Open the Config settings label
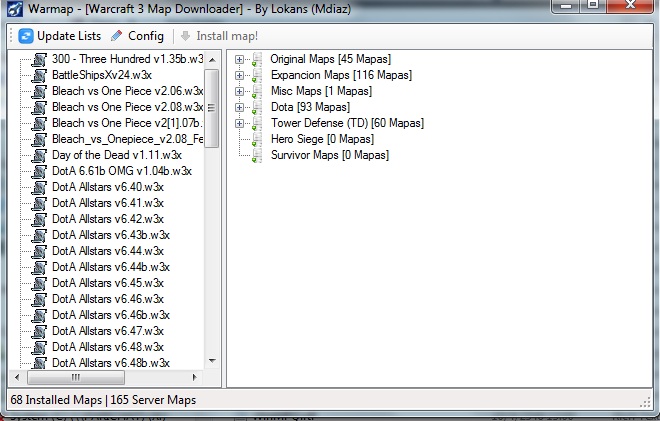660x421 pixels. click(146, 36)
